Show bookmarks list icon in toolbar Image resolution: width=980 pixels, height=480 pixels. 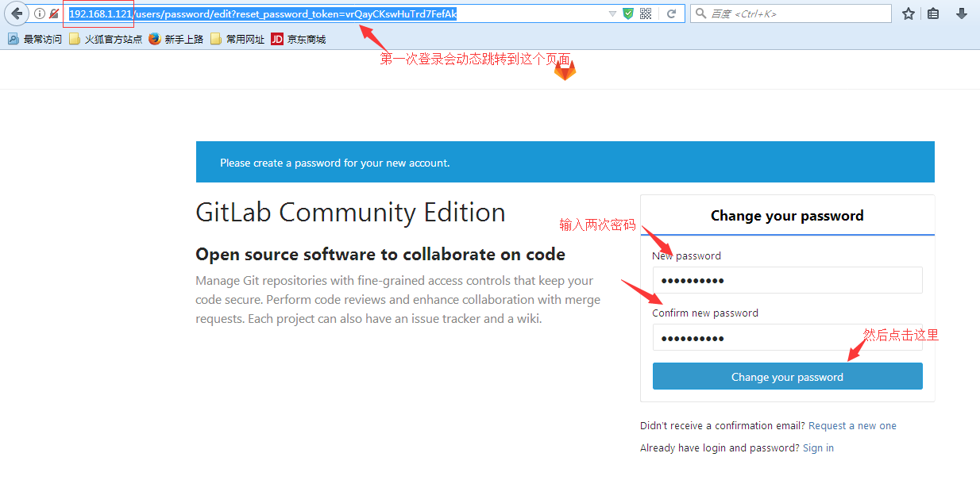tap(933, 13)
